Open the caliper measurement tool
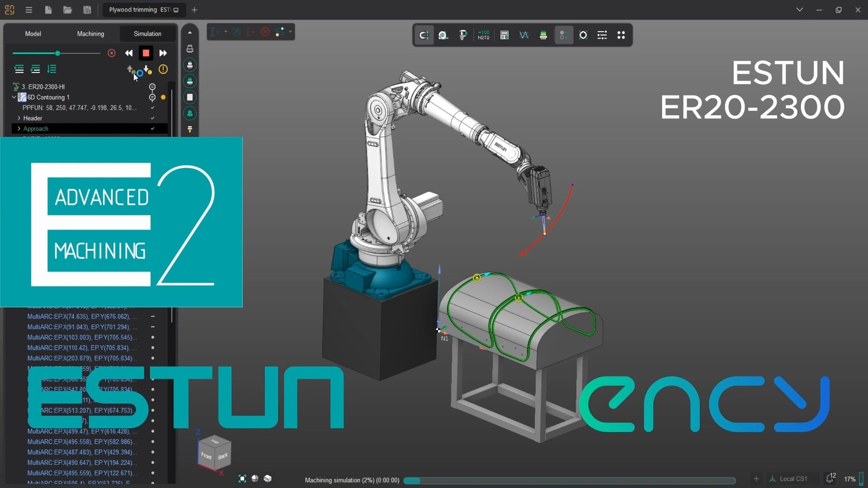868x488 pixels. coord(463,35)
